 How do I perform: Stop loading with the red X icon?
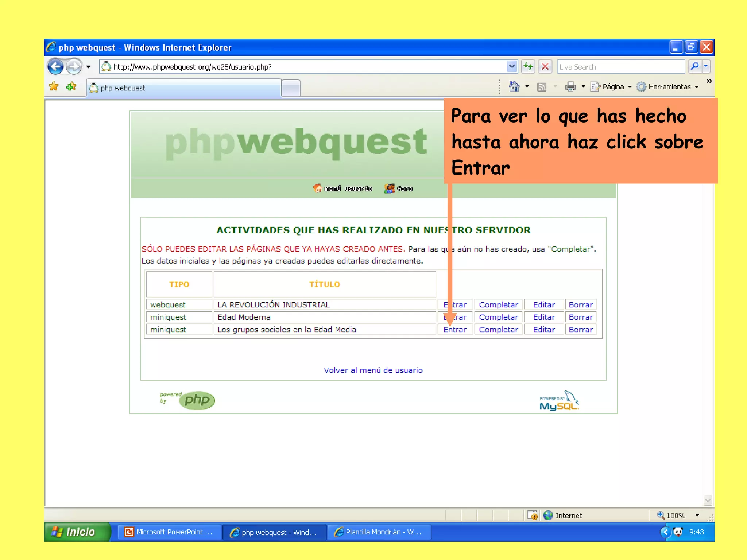pos(545,67)
